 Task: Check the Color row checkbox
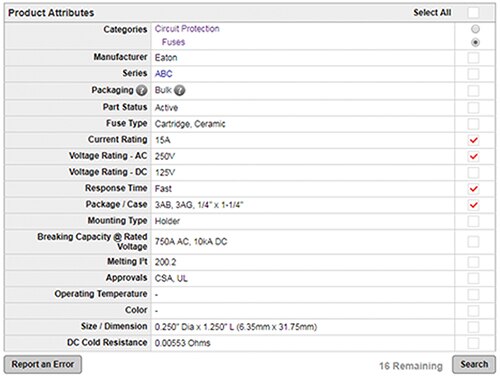pos(473,311)
